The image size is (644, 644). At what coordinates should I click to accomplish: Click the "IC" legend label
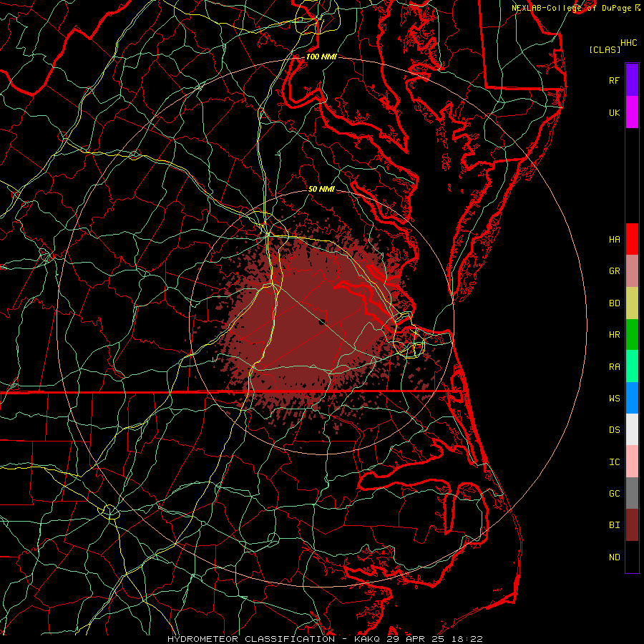[614, 462]
